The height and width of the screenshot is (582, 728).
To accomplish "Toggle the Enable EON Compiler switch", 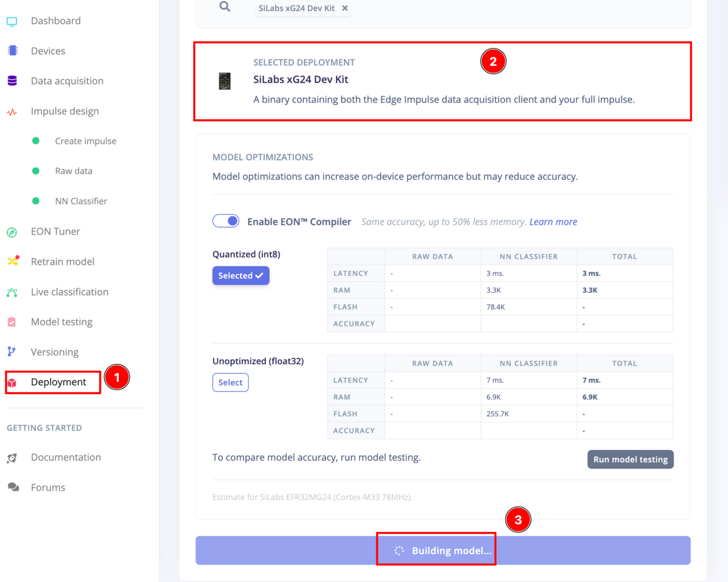I will pos(226,221).
